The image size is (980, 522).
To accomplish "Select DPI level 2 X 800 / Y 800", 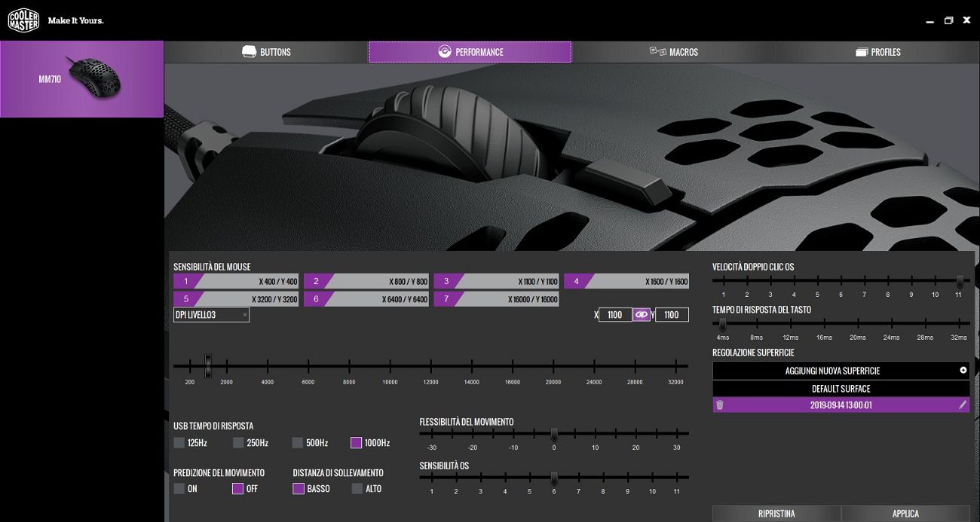I will pyautogui.click(x=366, y=281).
